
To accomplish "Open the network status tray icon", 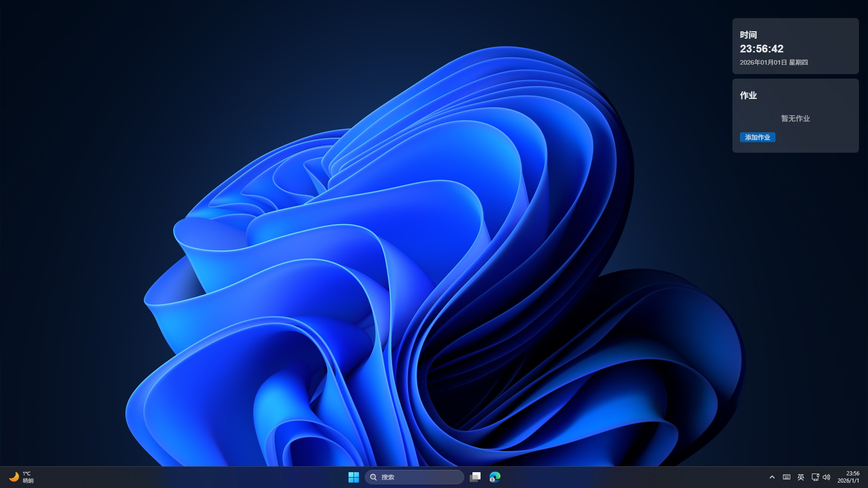I will click(x=815, y=477).
